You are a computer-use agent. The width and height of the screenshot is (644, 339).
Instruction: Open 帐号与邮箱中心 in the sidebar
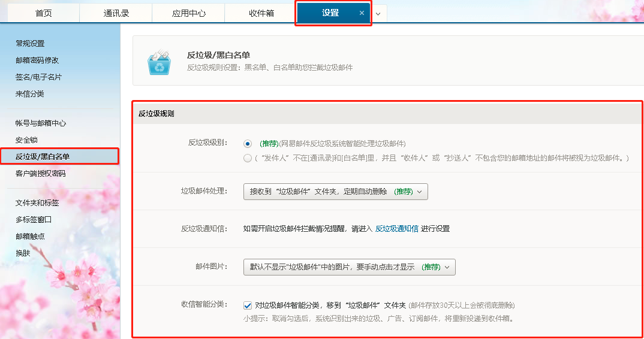41,123
